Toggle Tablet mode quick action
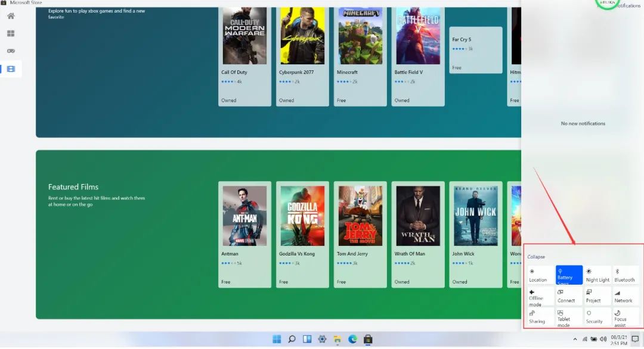Screen dimensions: 644x349 pyautogui.click(x=569, y=317)
